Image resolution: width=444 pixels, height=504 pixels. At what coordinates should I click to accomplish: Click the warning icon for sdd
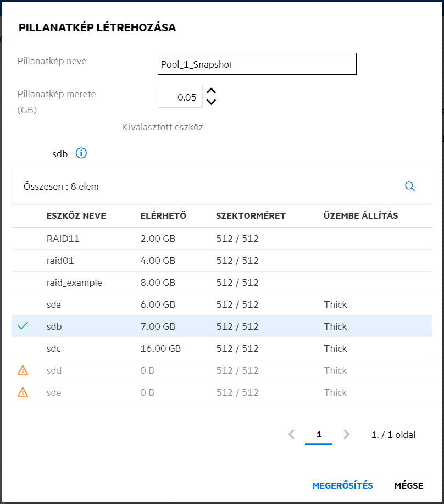point(23,370)
